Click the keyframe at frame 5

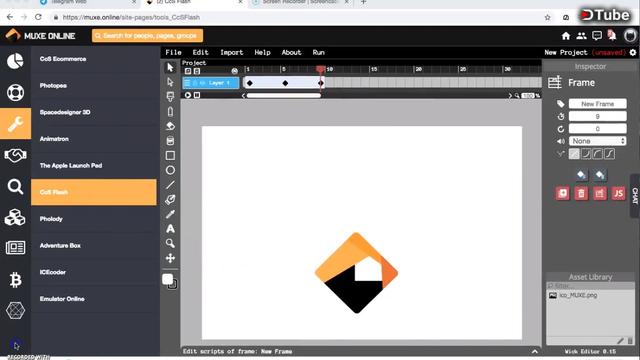(285, 83)
